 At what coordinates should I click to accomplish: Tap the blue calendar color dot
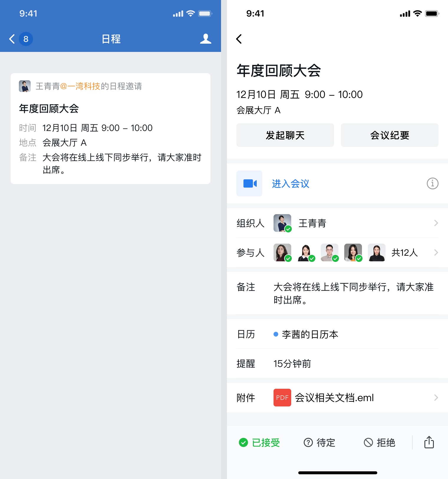click(x=276, y=334)
